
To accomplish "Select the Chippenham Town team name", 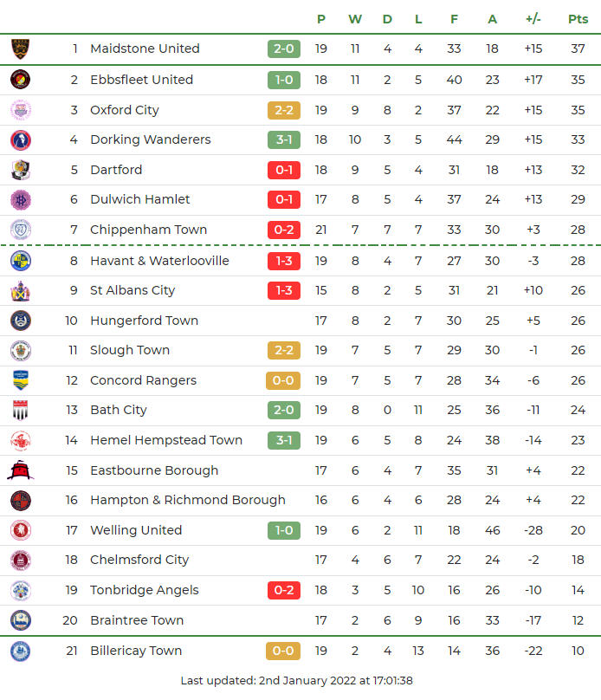I will (x=148, y=230).
